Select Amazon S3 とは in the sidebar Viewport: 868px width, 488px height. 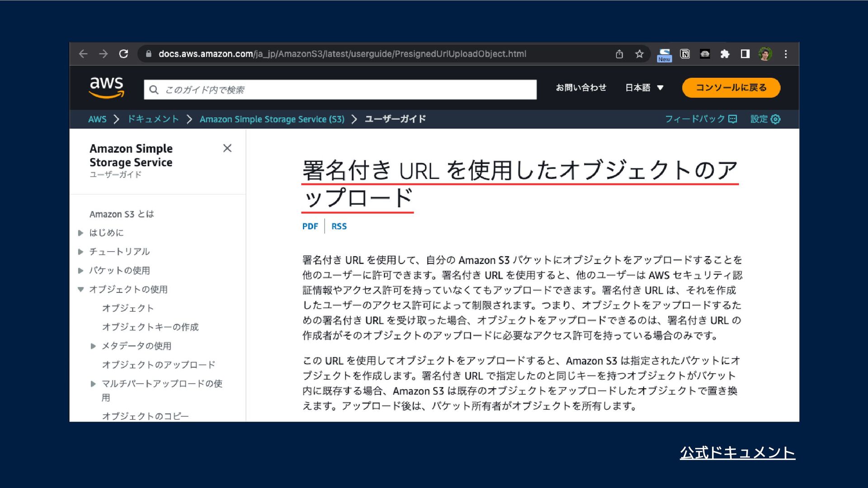tap(122, 214)
